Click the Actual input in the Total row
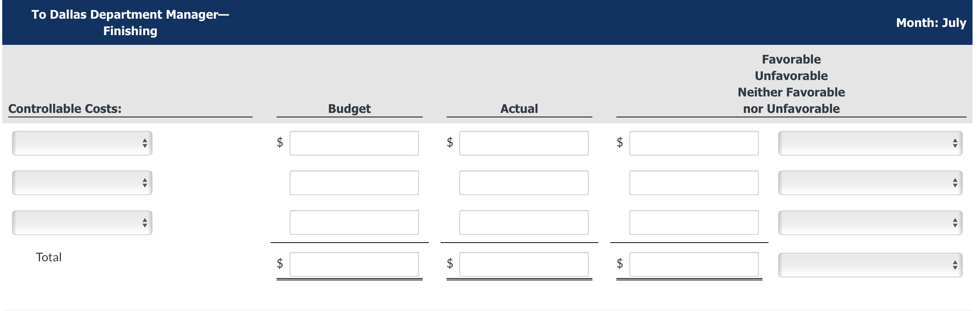Viewport: 980px width, 311px height. pyautogui.click(x=523, y=263)
